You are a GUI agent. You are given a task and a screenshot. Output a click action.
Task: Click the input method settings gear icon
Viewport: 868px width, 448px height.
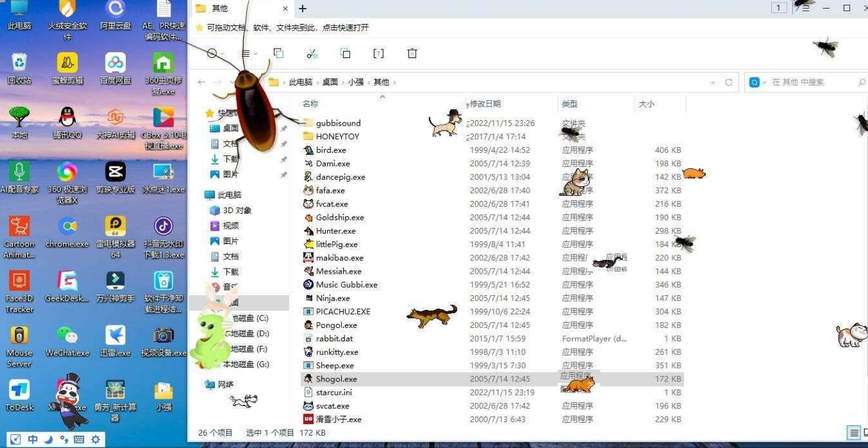click(x=96, y=439)
